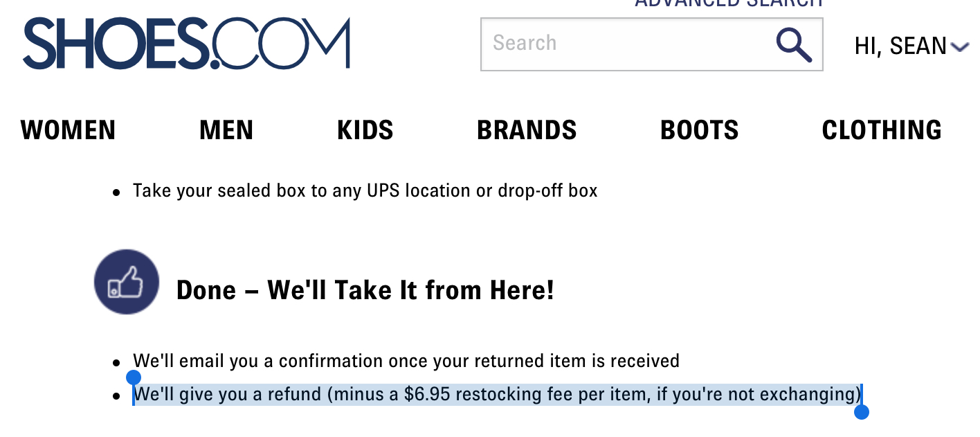Click the thumbs-up circle icon
The image size is (980, 437).
pos(127,283)
